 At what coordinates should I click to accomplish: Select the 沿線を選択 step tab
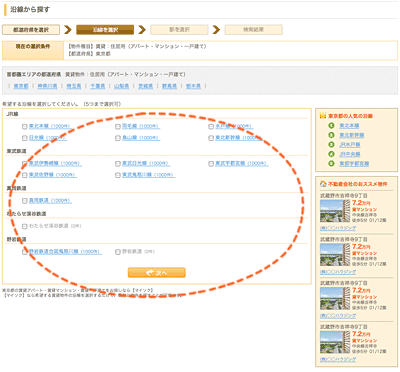(x=105, y=30)
